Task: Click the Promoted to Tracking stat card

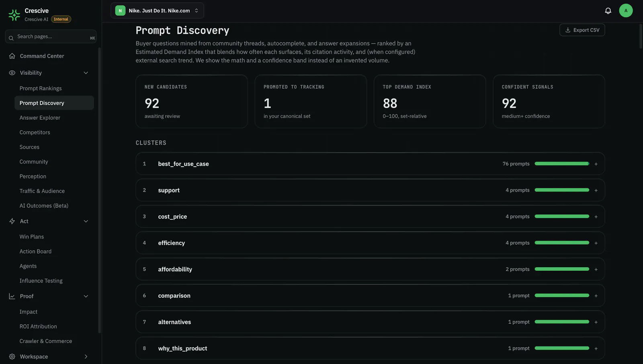Action: pos(311,101)
